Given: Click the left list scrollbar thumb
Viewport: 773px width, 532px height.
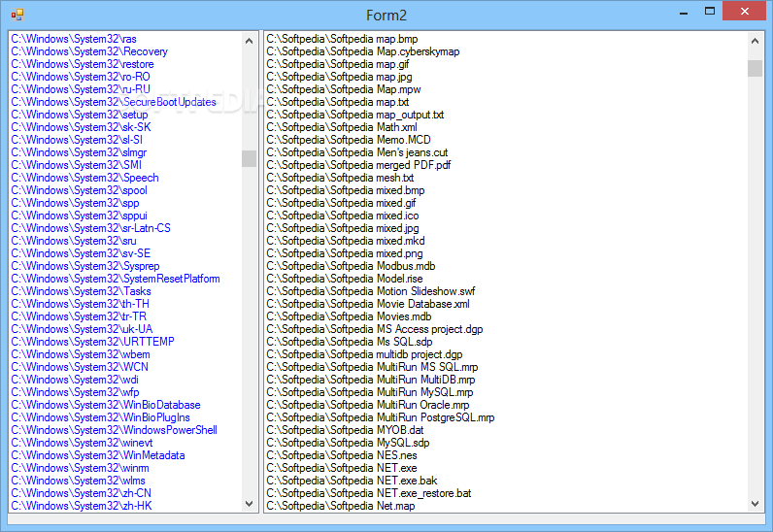Looking at the screenshot, I should click(249, 159).
